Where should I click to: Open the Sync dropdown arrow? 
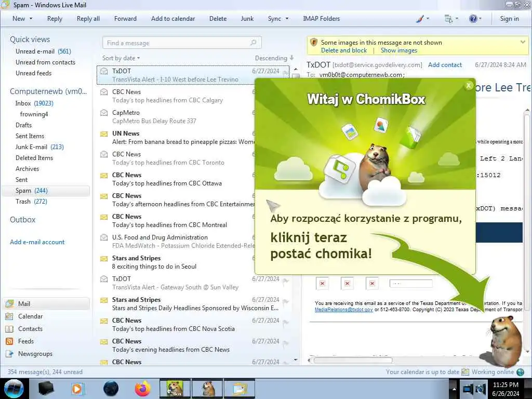pyautogui.click(x=287, y=19)
